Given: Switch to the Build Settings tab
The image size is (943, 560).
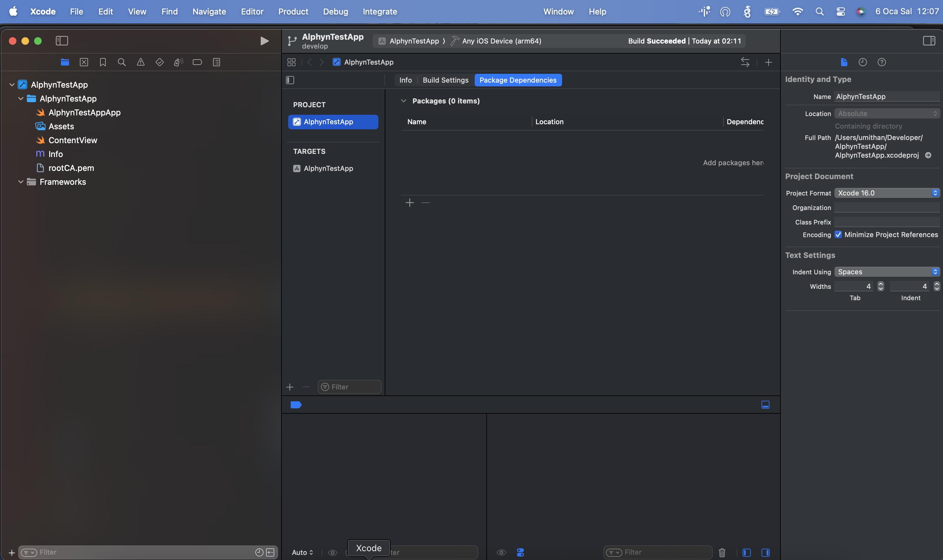Looking at the screenshot, I should [x=445, y=80].
